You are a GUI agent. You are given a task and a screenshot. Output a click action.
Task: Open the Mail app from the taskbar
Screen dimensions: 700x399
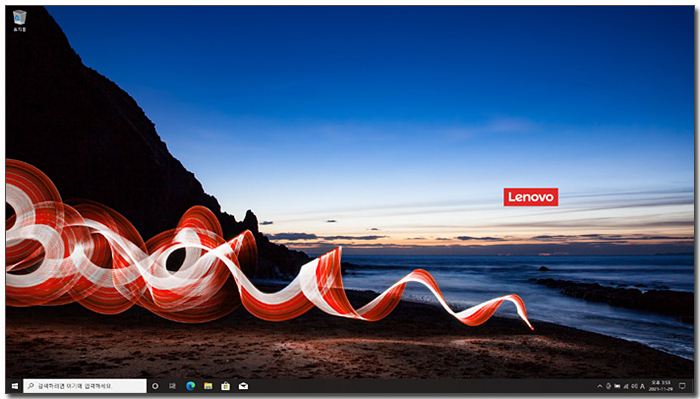click(243, 386)
